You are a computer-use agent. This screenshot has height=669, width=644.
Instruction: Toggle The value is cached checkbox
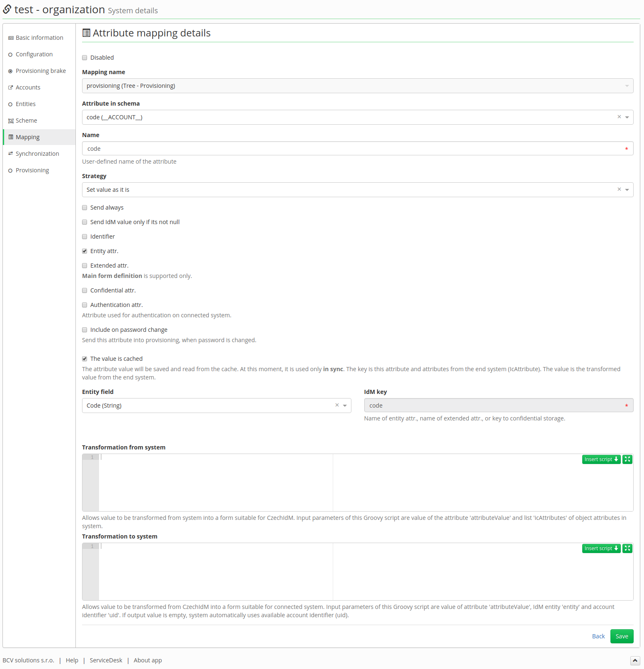pos(85,359)
